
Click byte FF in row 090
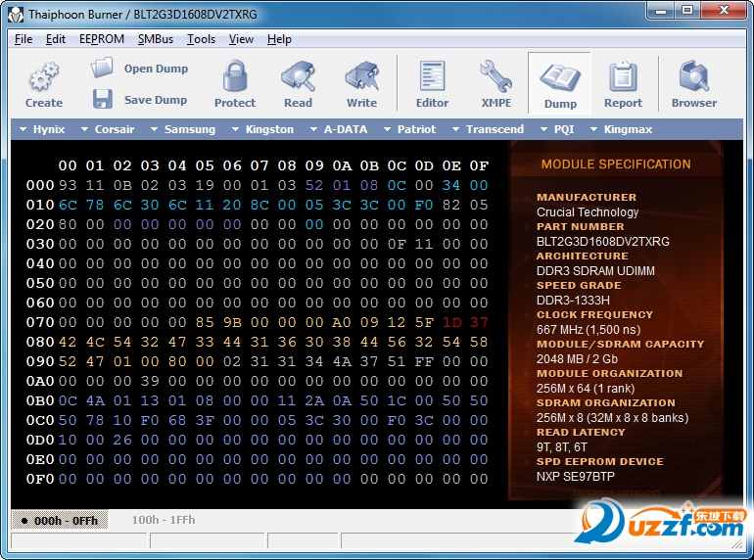424,361
